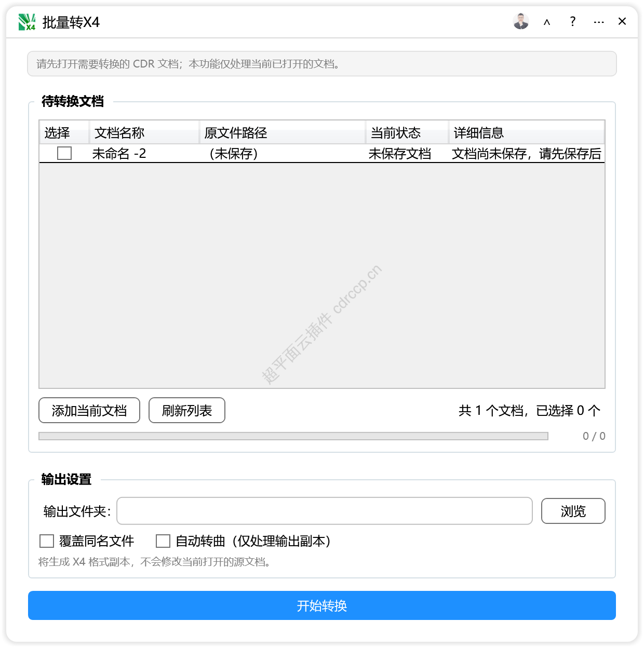Click the 选择 column header
This screenshot has width=644, height=648.
[x=64, y=132]
